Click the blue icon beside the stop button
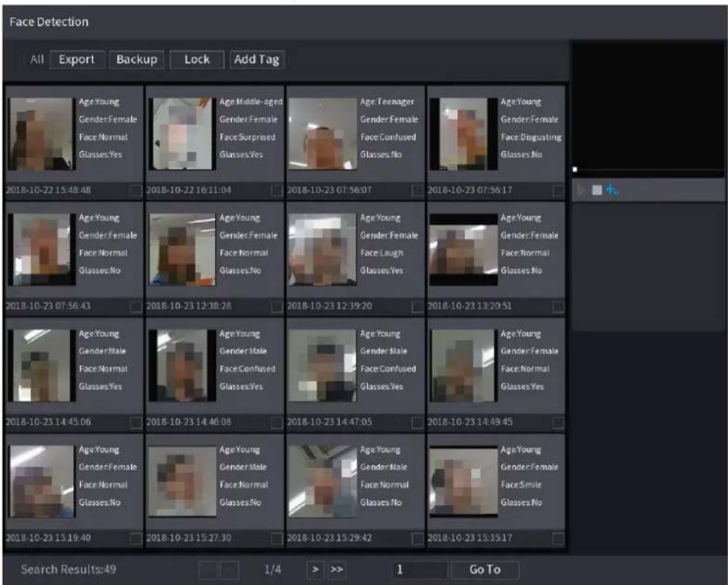Viewport: 728px width, 585px height. [613, 190]
